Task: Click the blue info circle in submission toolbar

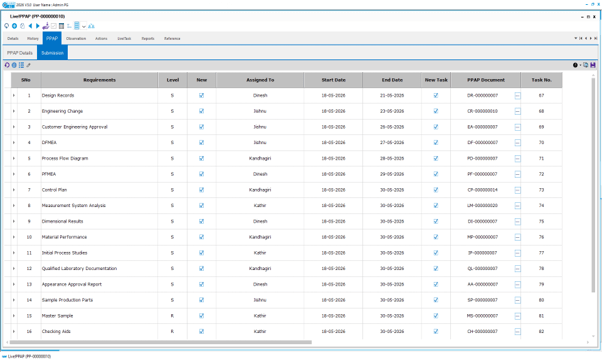Action: click(14, 65)
